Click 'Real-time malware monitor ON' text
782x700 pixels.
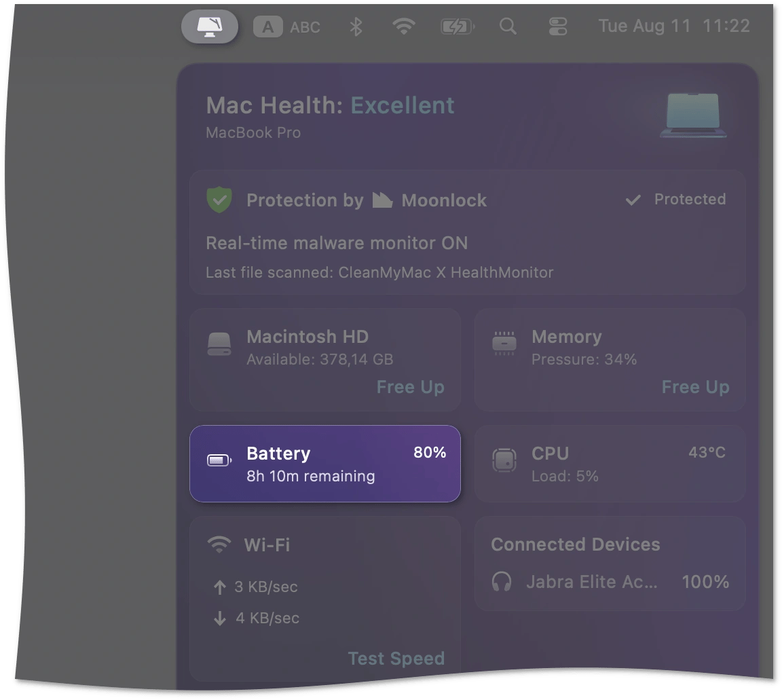tap(337, 243)
